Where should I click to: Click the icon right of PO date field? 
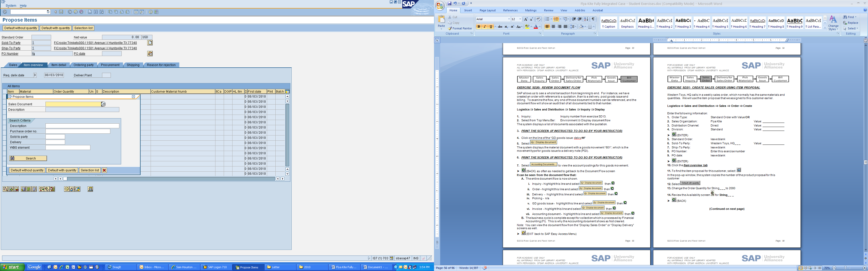[150, 53]
